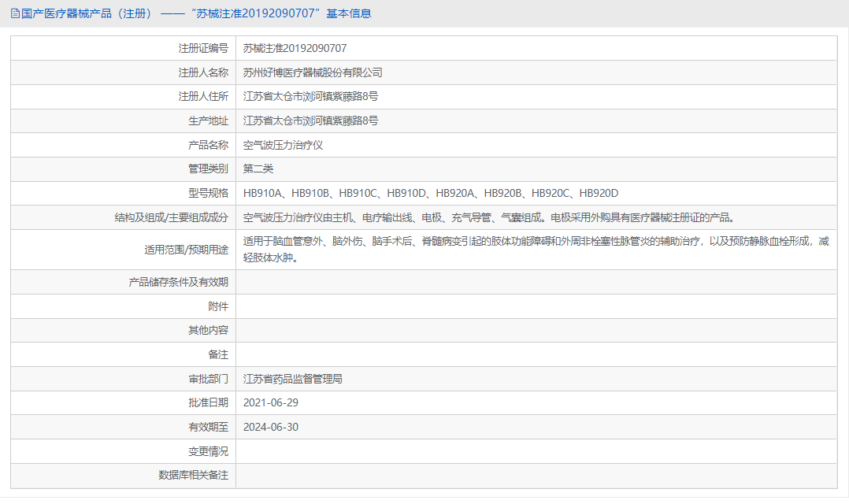Click the page title ending in '基本信息'
This screenshot has height=504, width=849.
click(197, 13)
